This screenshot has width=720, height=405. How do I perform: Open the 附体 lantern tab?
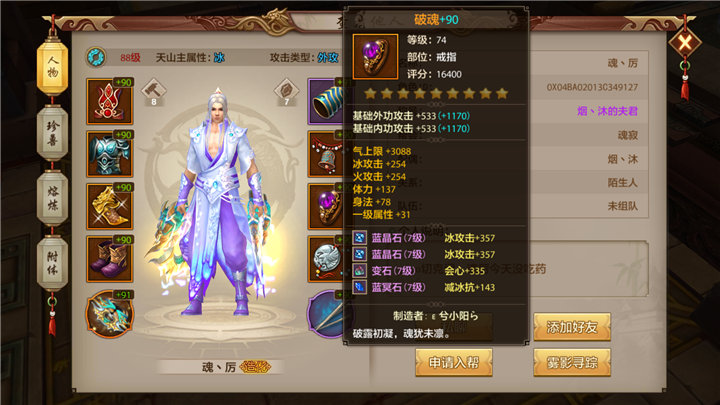click(52, 263)
